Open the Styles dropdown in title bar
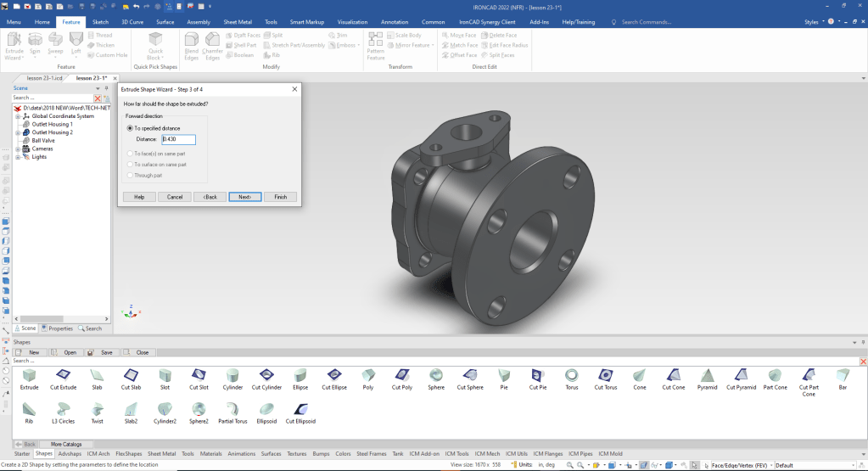 (815, 21)
